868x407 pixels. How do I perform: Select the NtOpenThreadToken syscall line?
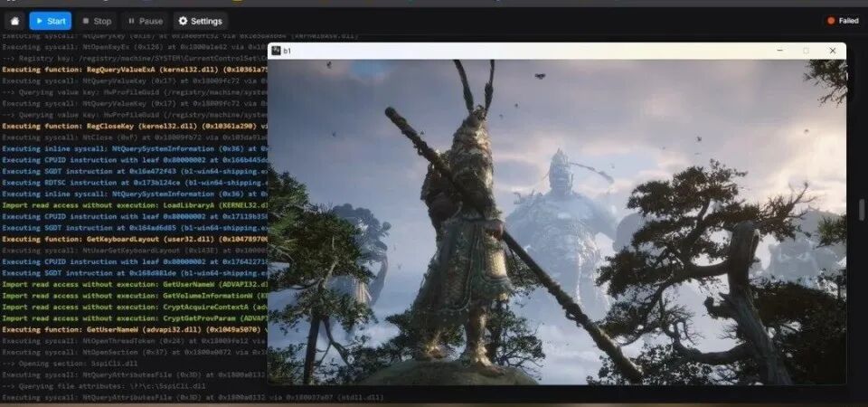click(x=135, y=341)
